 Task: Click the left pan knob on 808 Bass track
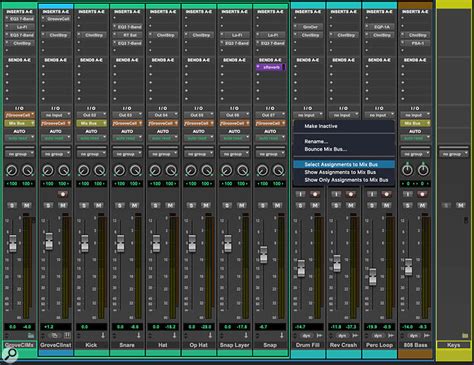pos(407,170)
